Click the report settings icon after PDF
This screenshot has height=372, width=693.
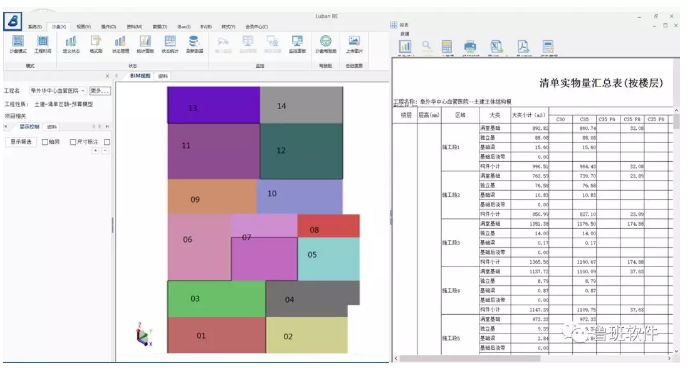pyautogui.click(x=548, y=46)
